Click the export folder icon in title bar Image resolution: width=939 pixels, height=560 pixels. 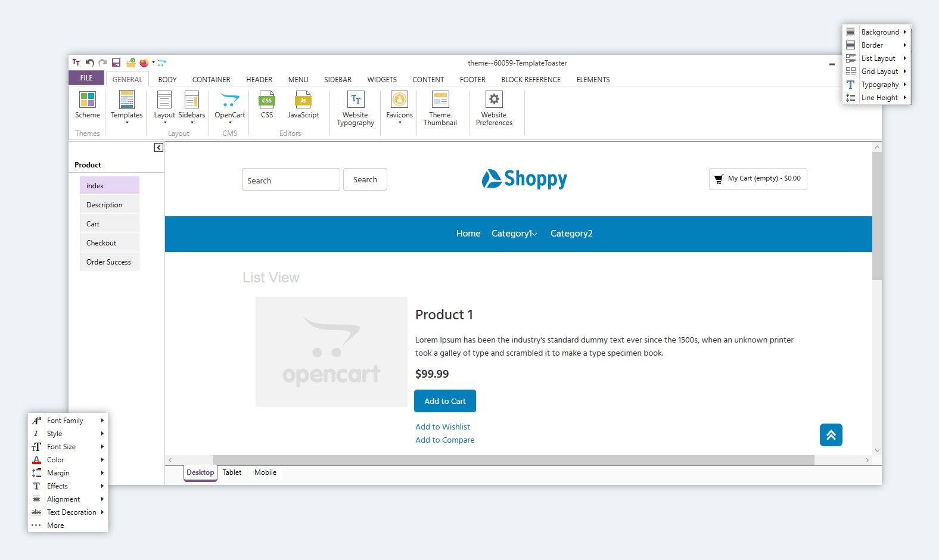coord(131,63)
